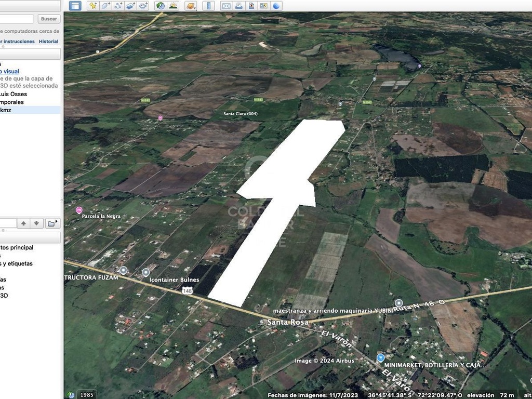Hide the sidebar with the panel toggle icon
Viewport: 532px width, 399px height.
75,6
